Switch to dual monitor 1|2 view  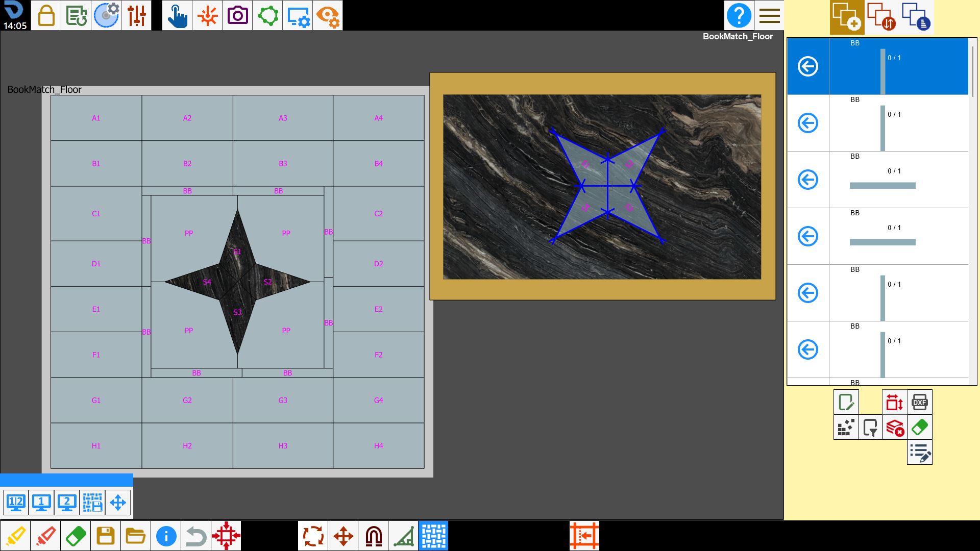coord(16,503)
